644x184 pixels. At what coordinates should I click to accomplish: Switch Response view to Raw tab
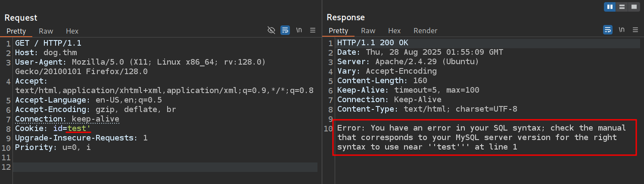click(x=368, y=31)
